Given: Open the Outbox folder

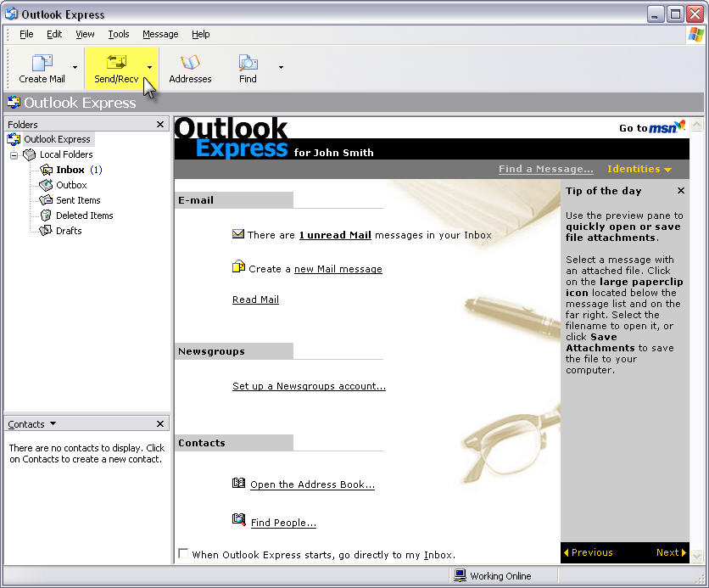Looking at the screenshot, I should pyautogui.click(x=71, y=185).
